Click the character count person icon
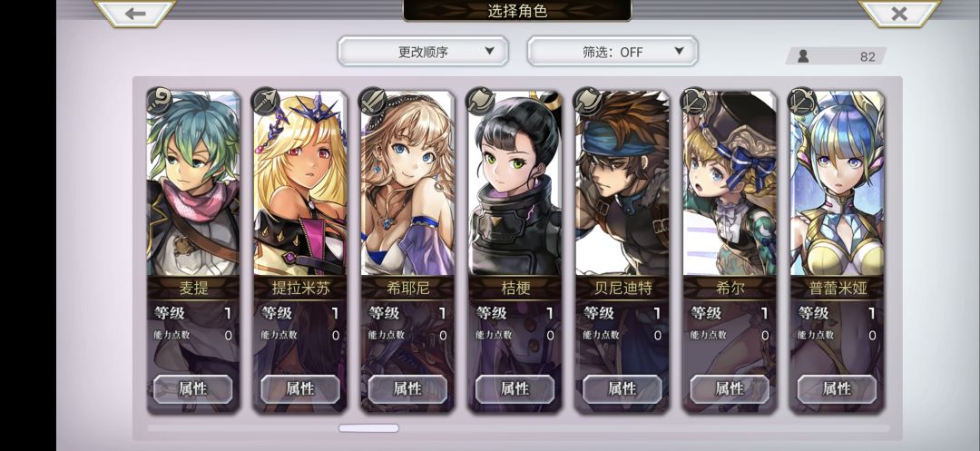980x451 pixels. [803, 56]
